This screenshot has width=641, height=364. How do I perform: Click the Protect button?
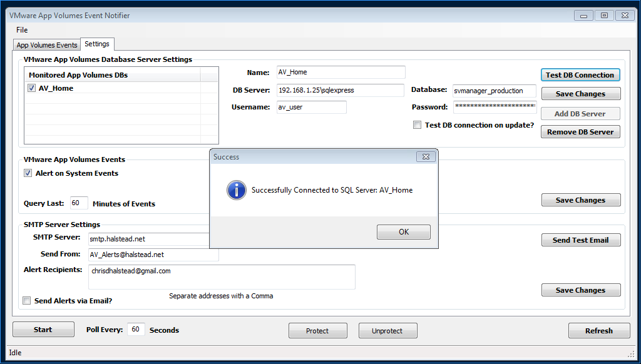317,331
